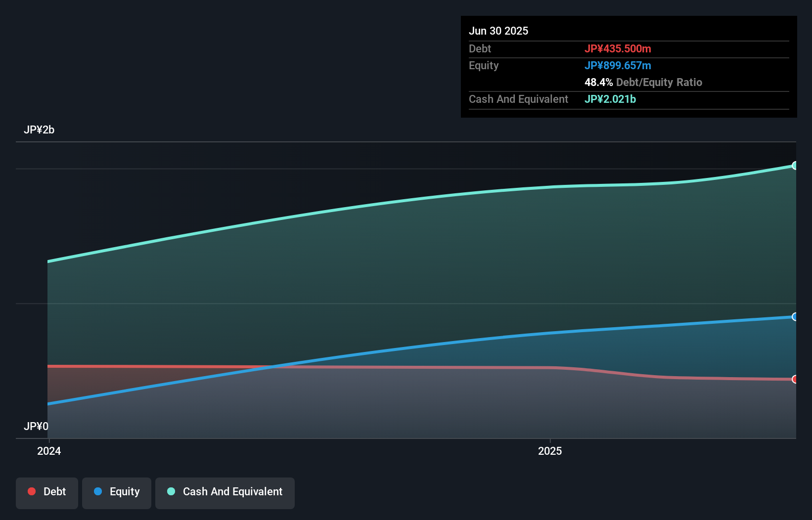Click the JP¥2b axis gridline label

(40, 130)
